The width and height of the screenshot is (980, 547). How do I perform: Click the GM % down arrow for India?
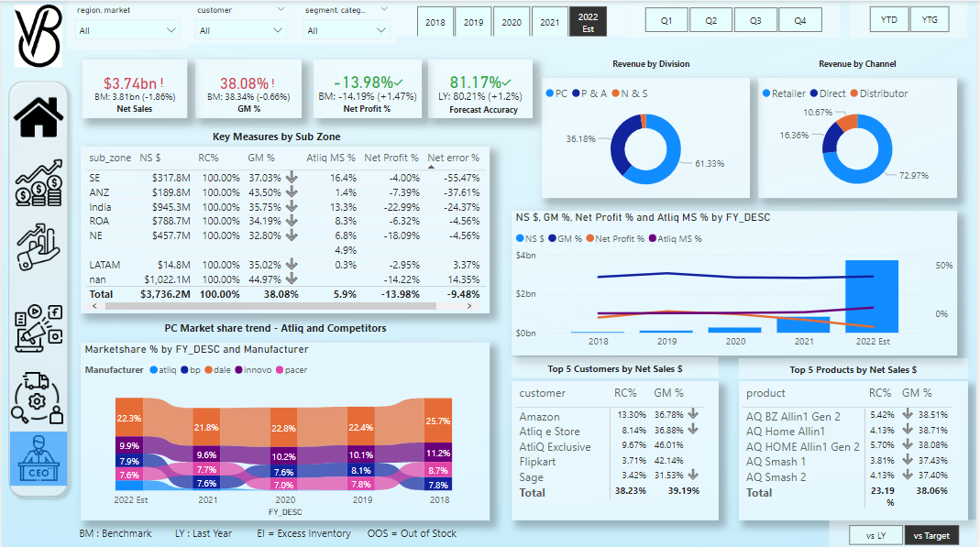click(291, 206)
